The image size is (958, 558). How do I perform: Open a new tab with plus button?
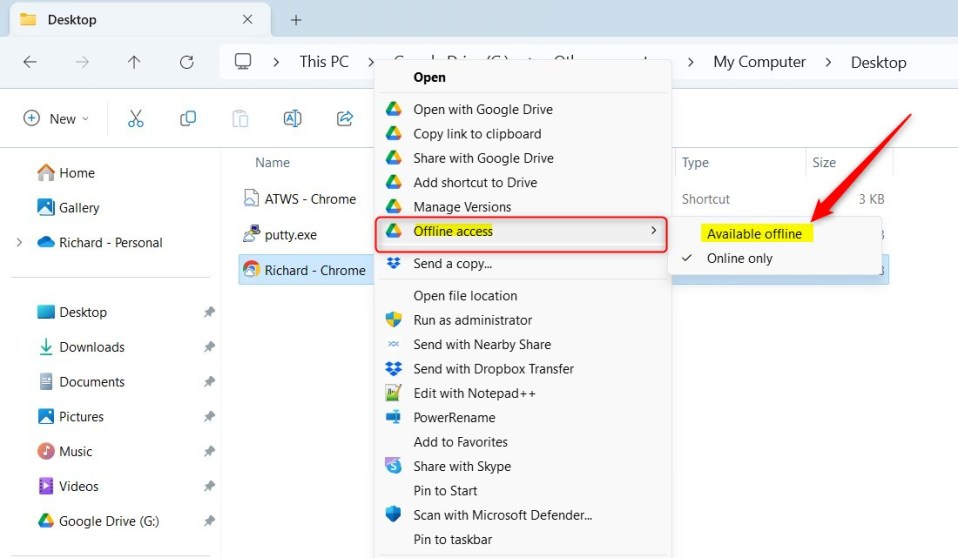[x=296, y=20]
